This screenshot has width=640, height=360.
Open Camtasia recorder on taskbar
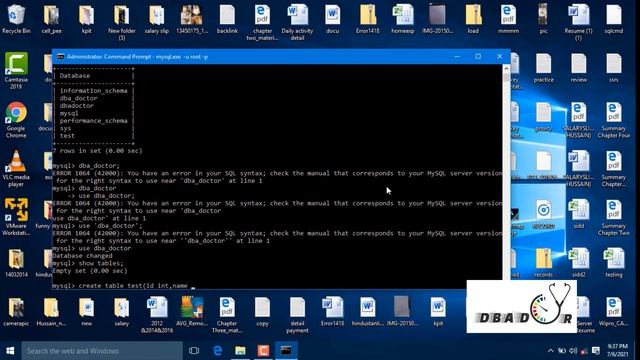coord(263,351)
